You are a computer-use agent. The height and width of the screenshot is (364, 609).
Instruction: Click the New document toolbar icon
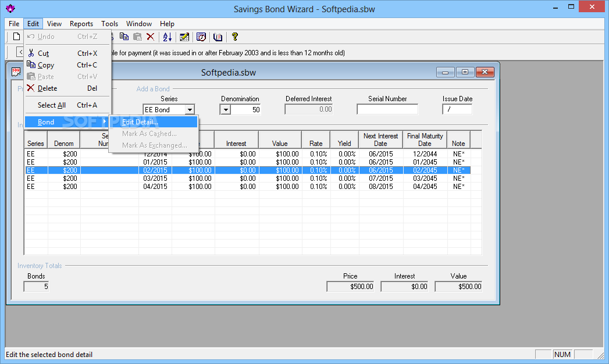(16, 37)
